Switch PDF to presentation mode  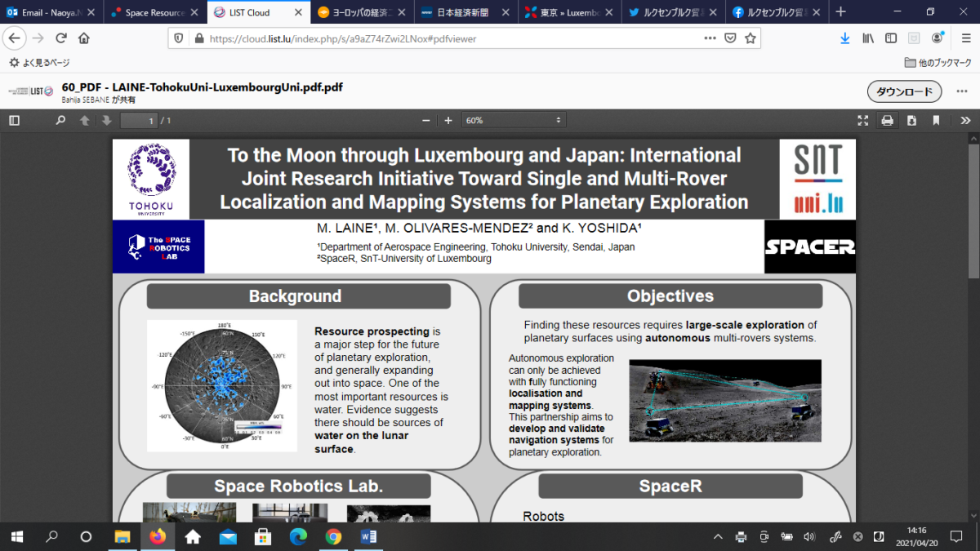coord(862,120)
